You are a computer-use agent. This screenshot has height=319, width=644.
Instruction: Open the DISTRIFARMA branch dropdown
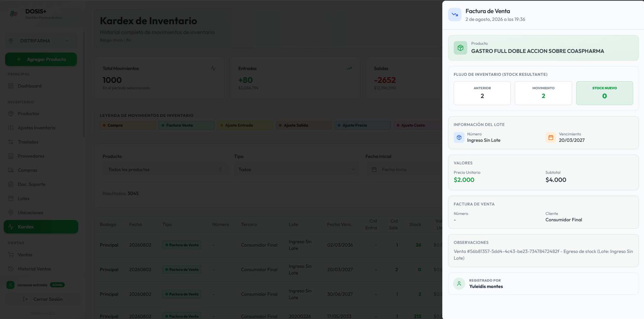(41, 41)
